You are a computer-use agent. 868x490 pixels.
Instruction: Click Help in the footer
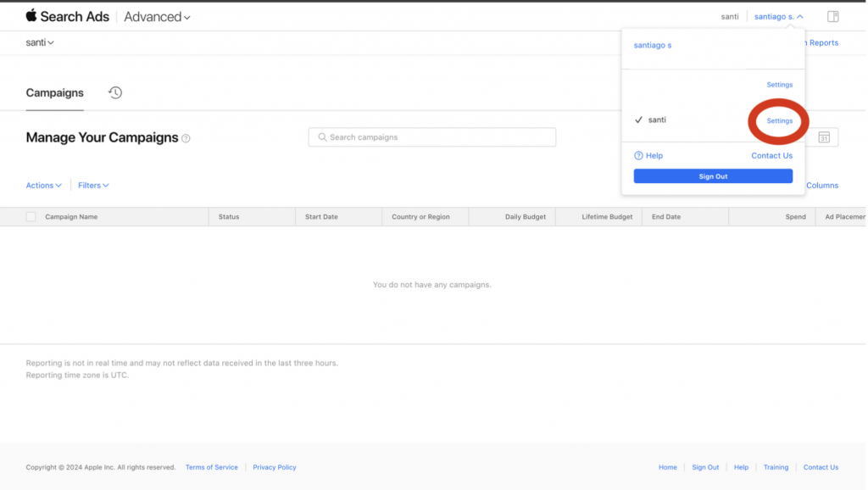[x=741, y=467]
